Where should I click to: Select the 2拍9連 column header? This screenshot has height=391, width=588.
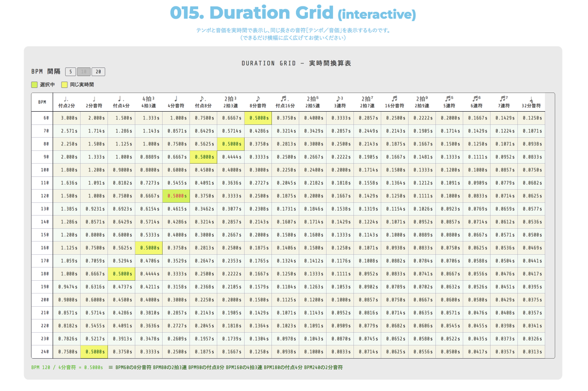(x=421, y=102)
